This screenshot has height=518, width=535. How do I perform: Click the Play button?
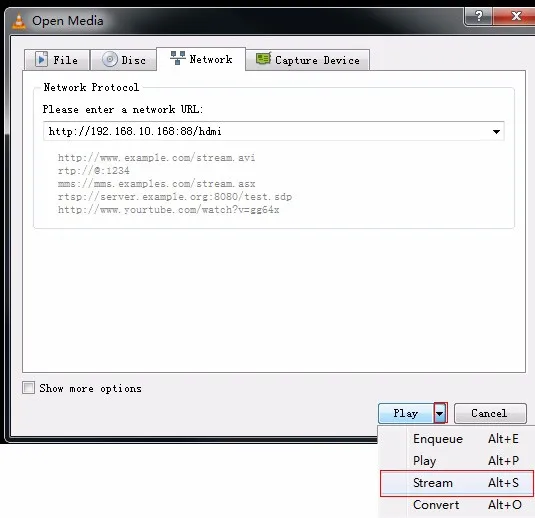406,413
